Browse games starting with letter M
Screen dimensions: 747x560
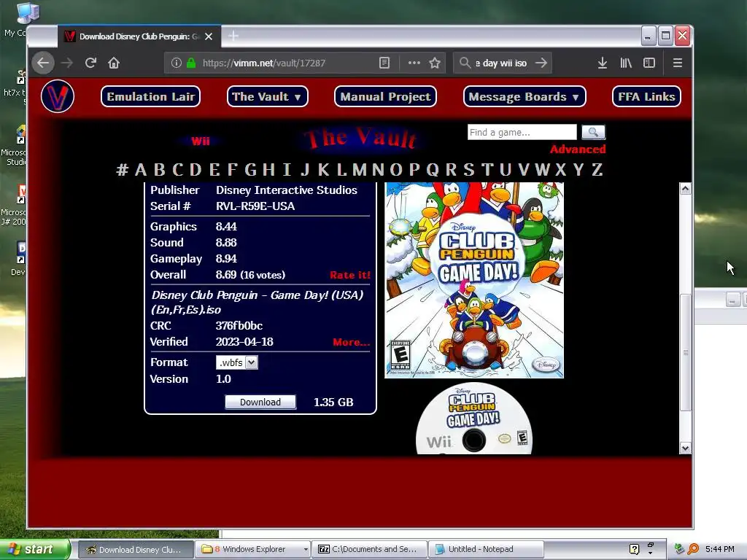tap(360, 169)
